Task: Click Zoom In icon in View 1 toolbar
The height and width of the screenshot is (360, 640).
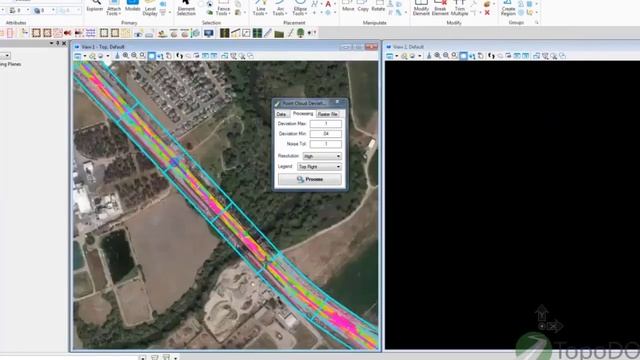Action: (x=126, y=56)
